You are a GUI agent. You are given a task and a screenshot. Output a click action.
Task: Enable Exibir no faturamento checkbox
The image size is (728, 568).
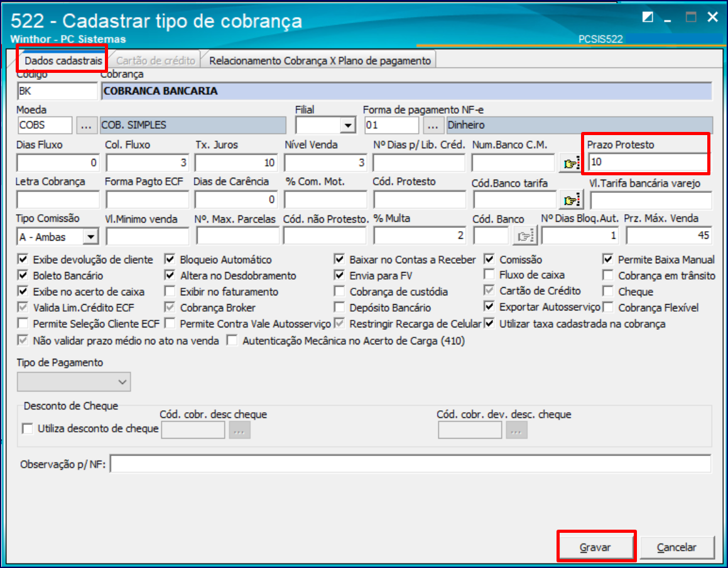170,291
